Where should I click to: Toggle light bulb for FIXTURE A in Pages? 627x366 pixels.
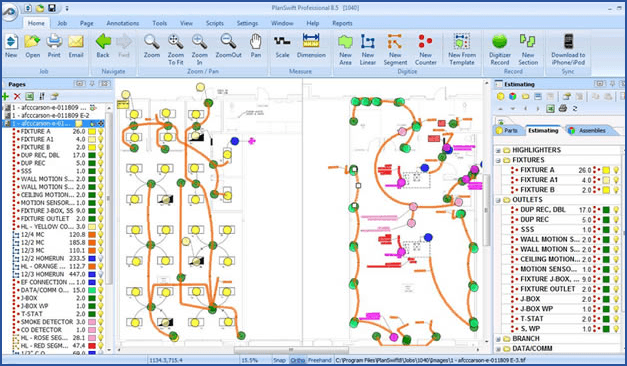coord(100,131)
